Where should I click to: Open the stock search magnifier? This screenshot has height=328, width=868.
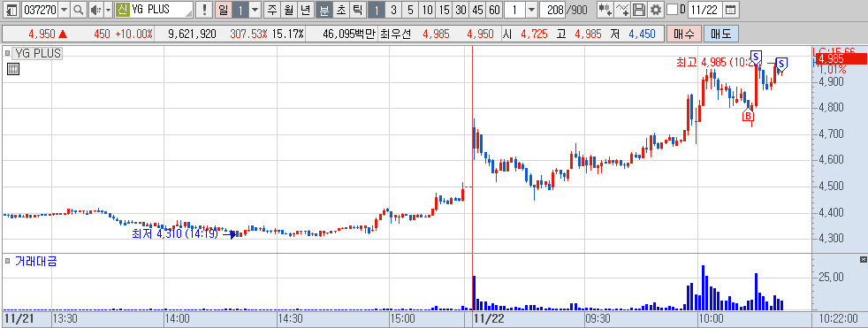coord(78,10)
